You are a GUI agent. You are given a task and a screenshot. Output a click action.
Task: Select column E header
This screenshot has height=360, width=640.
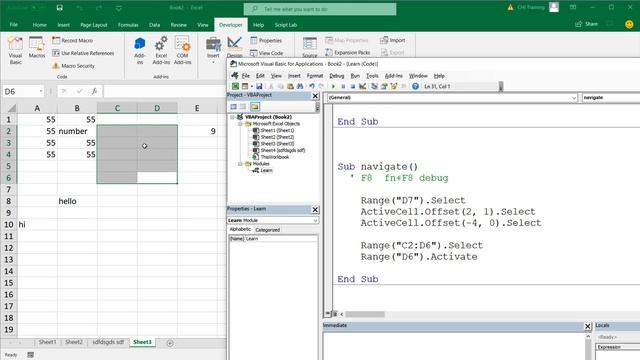coord(197,108)
